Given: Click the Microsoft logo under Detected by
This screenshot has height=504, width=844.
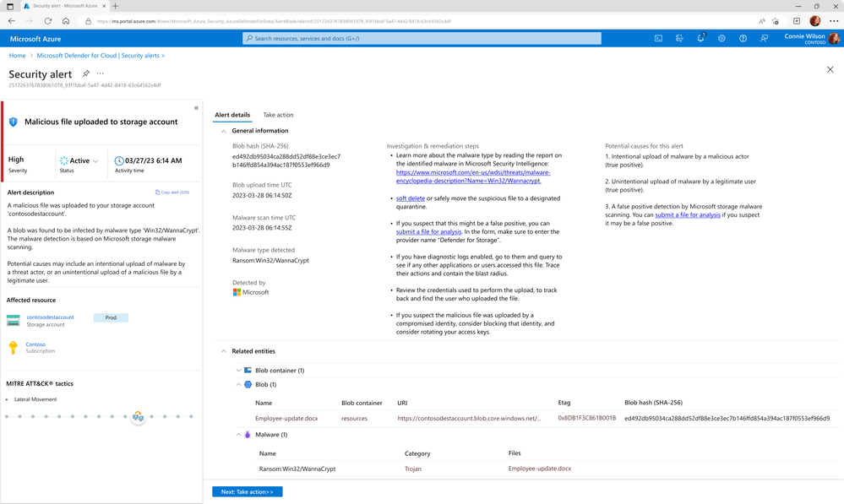Looking at the screenshot, I should coord(237,292).
